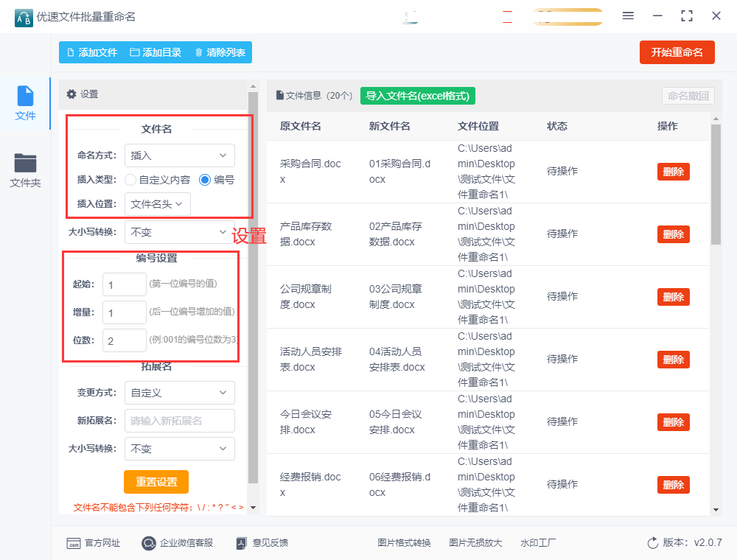Open the 命名方式 dropdown
The width and height of the screenshot is (737, 560).
pos(180,155)
